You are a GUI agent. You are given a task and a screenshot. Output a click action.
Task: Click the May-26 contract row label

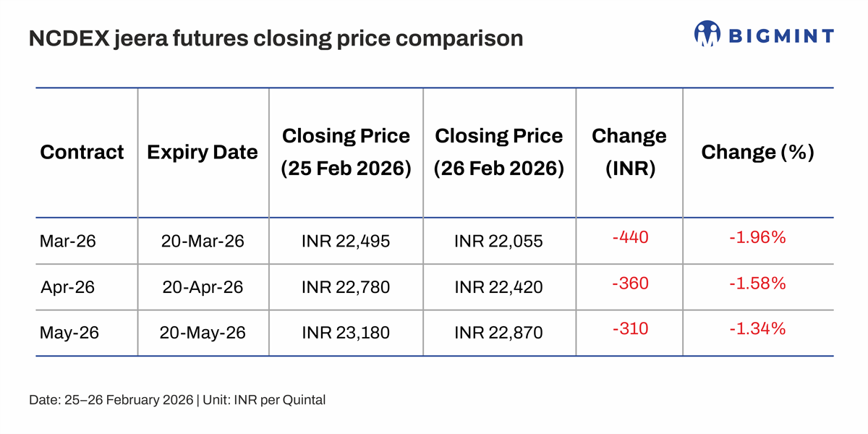pyautogui.click(x=69, y=333)
